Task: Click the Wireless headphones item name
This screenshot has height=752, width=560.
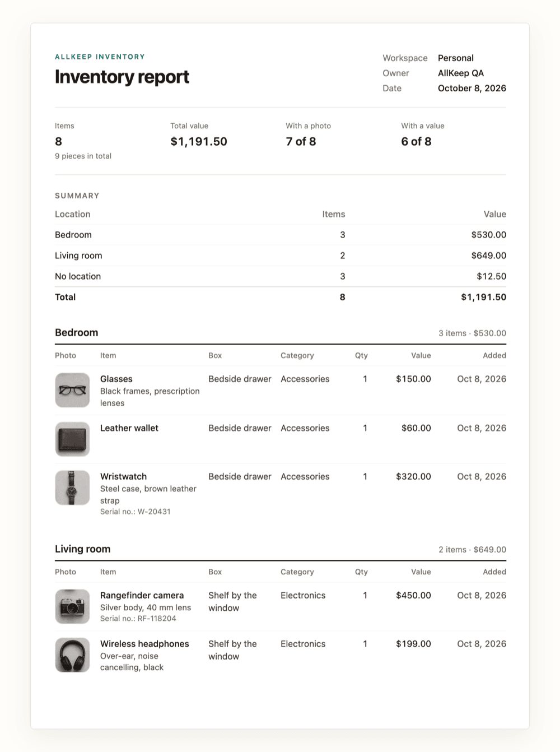Action: tap(144, 644)
